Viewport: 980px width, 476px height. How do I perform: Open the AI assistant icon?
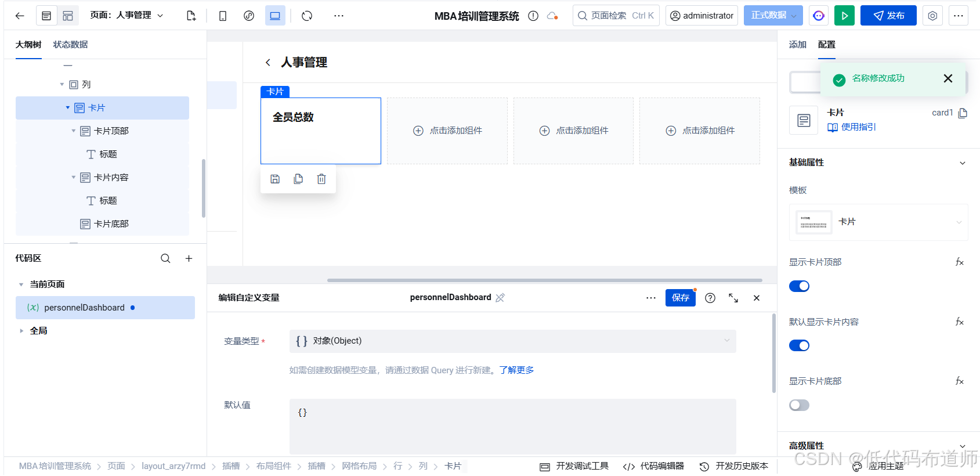tap(819, 16)
